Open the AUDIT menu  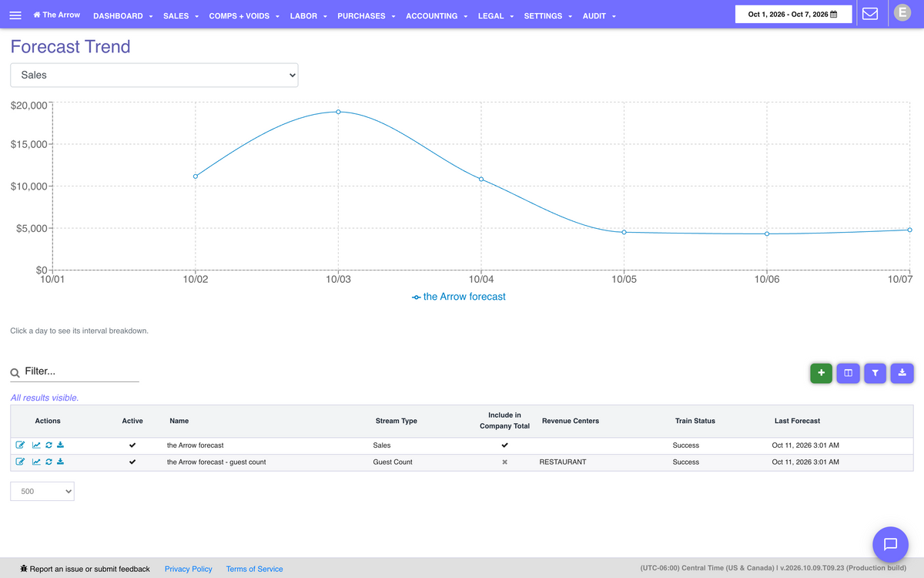(x=599, y=15)
